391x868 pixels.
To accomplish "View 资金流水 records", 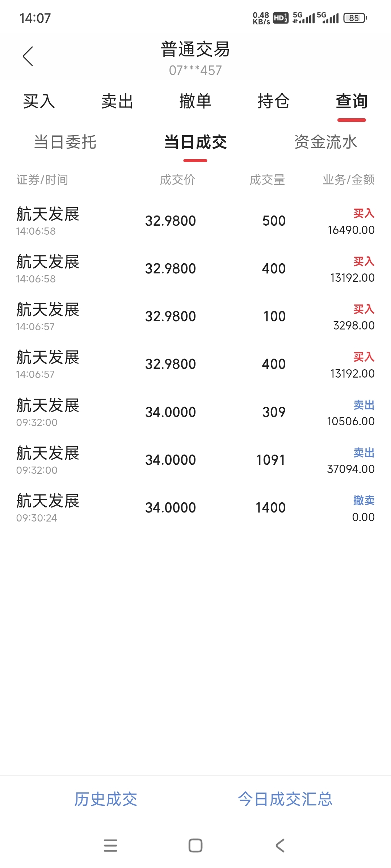I will click(326, 142).
